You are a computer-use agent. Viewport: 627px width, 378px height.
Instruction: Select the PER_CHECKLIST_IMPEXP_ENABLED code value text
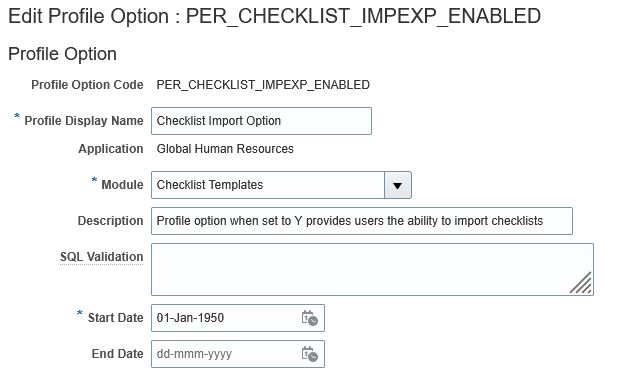point(263,85)
